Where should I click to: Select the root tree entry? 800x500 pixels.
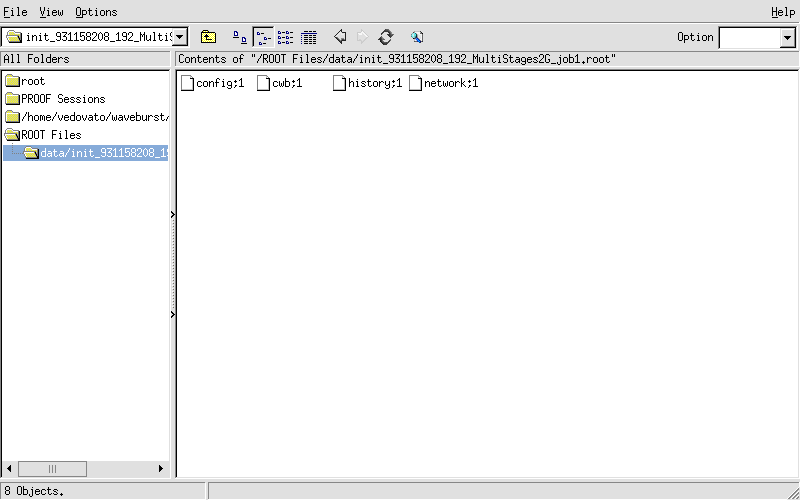coord(33,81)
